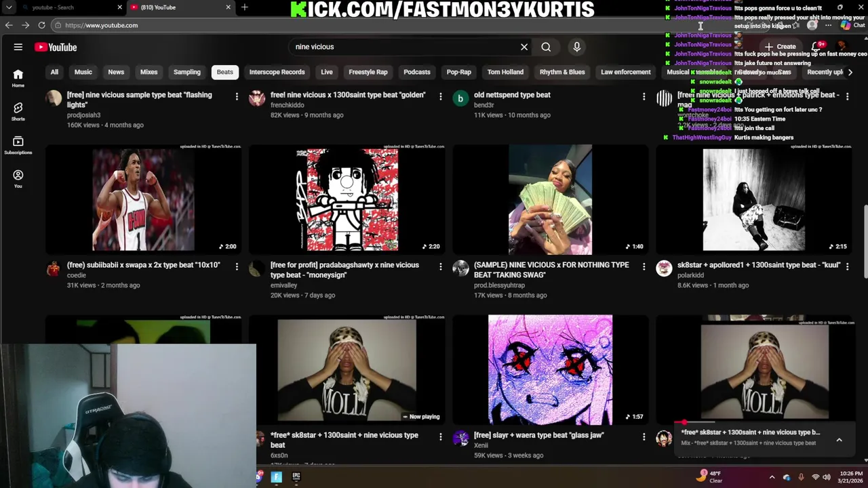Open the polarkidd channel avatar
The width and height of the screenshot is (868, 488).
point(664,268)
